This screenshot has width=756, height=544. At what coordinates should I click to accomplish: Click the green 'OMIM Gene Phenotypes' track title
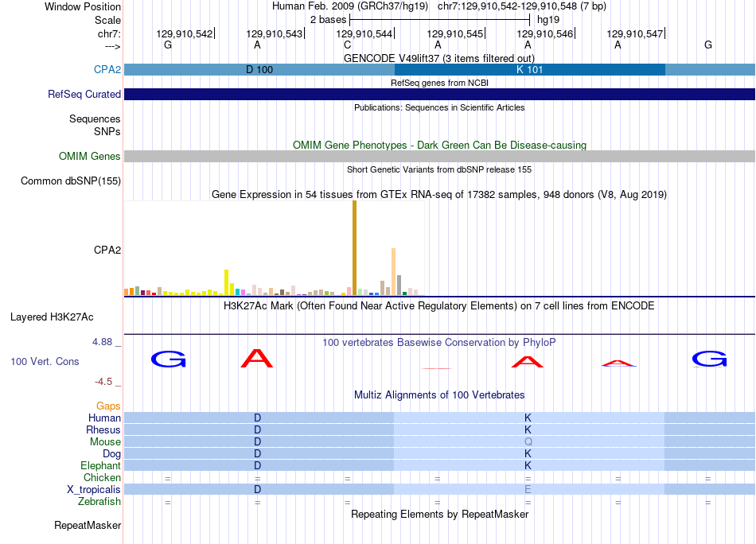coord(439,145)
